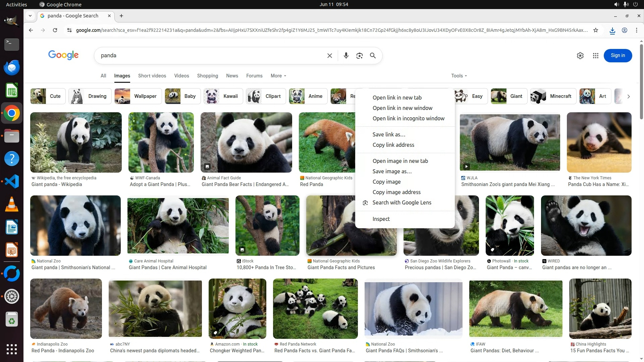644x362 pixels.
Task: Select Search with Google Lens menu entry
Action: [x=401, y=202]
